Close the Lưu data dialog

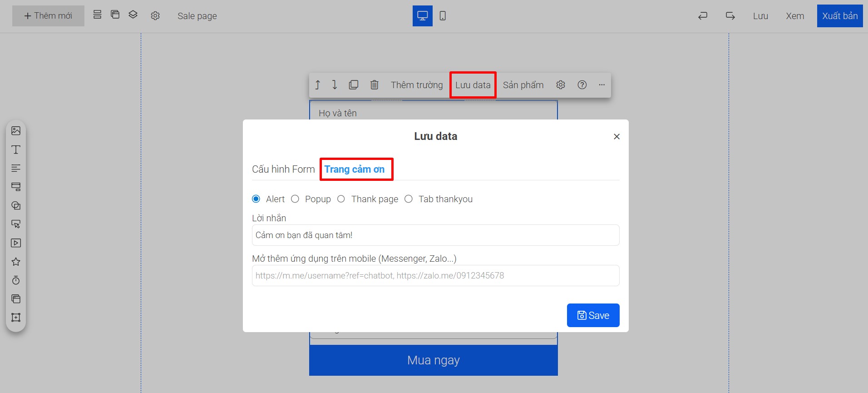(x=616, y=136)
